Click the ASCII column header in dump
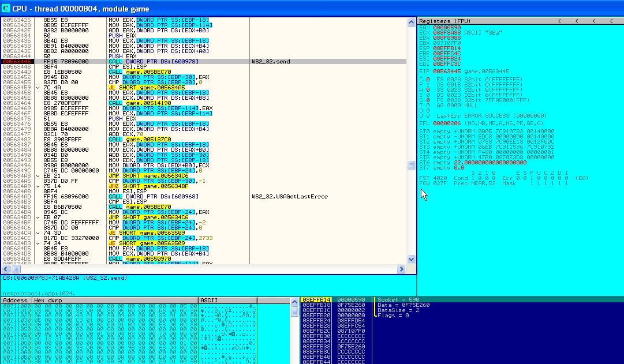The height and width of the screenshot is (364, 624). tap(208, 301)
